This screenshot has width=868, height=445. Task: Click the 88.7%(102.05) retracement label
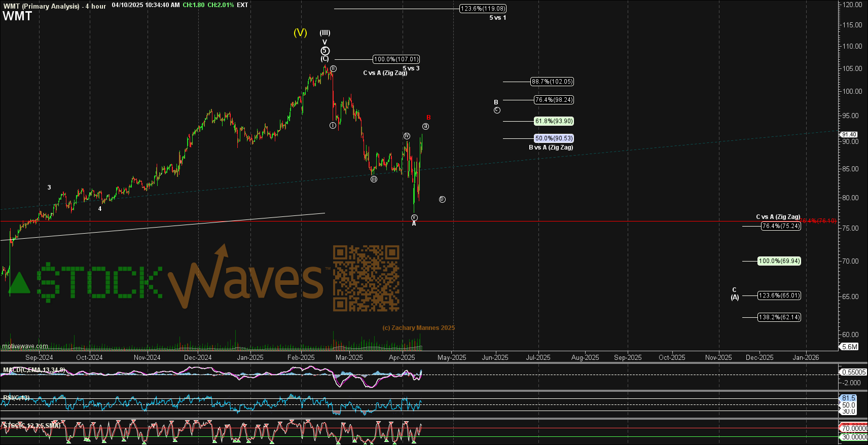pyautogui.click(x=552, y=82)
